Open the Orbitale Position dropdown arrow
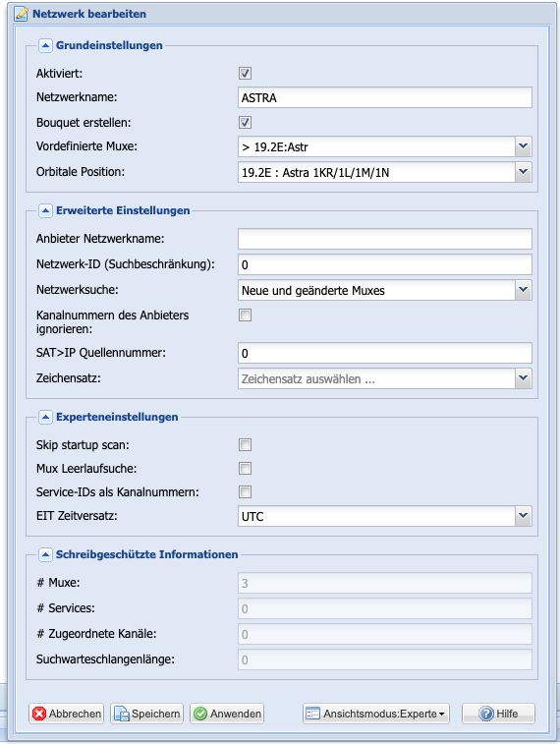 pyautogui.click(x=524, y=172)
